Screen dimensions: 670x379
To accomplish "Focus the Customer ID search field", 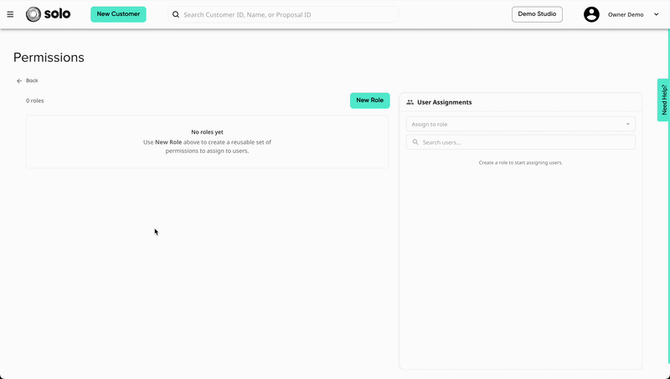I will point(283,15).
